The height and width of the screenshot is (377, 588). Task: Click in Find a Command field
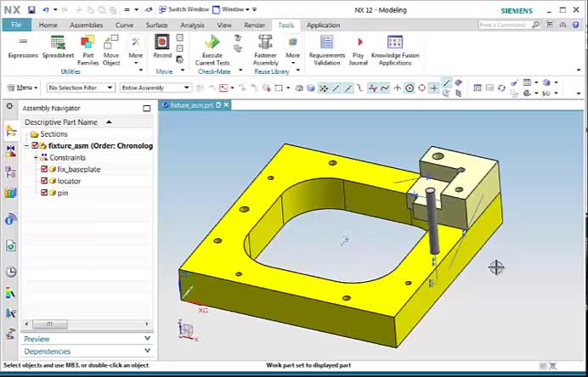pyautogui.click(x=506, y=25)
